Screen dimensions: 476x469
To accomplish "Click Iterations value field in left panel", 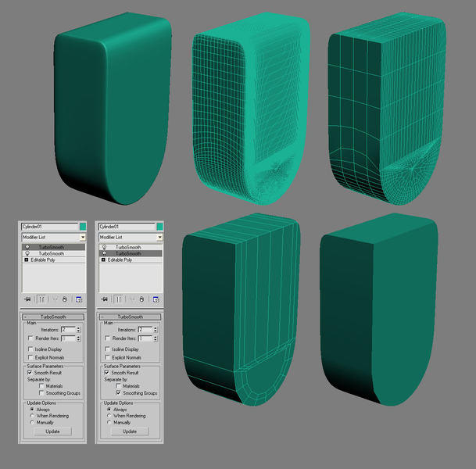I will click(68, 329).
